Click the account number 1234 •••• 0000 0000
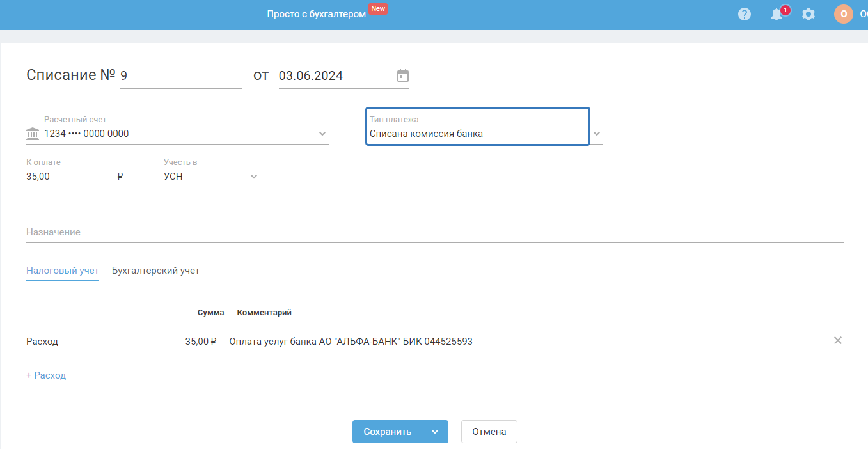The width and height of the screenshot is (868, 449). tap(86, 134)
